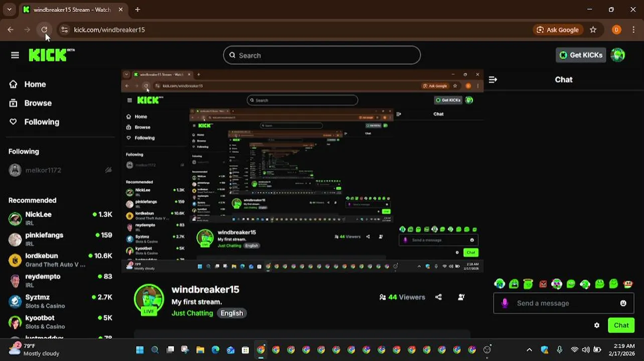Click the follow-user icon next to share

tap(461, 297)
